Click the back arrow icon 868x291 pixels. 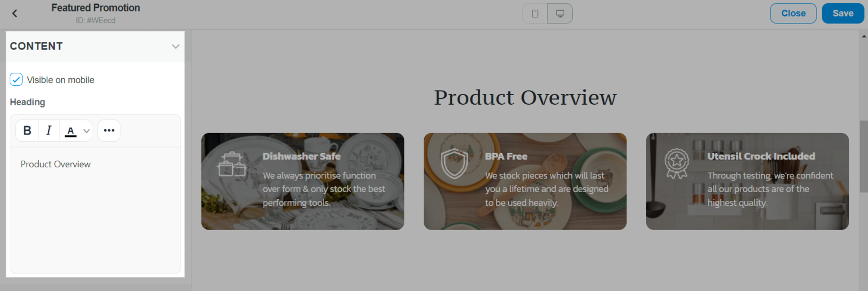point(15,14)
